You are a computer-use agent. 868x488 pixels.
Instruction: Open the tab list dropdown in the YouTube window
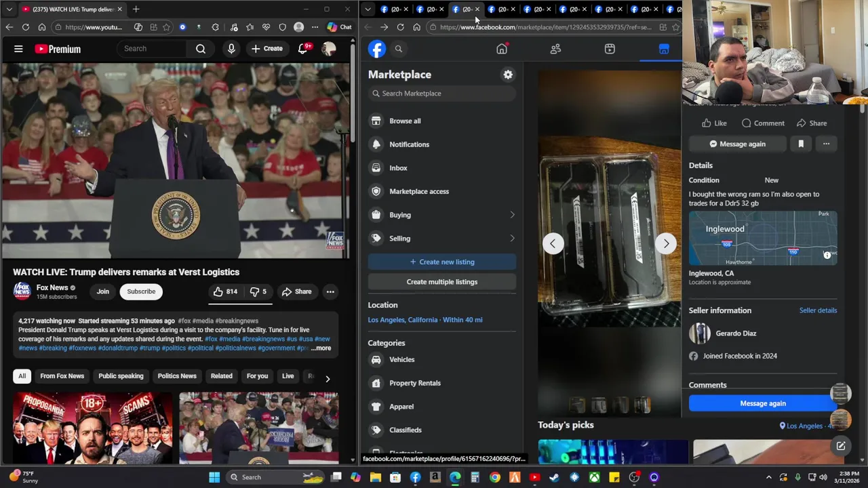point(9,9)
